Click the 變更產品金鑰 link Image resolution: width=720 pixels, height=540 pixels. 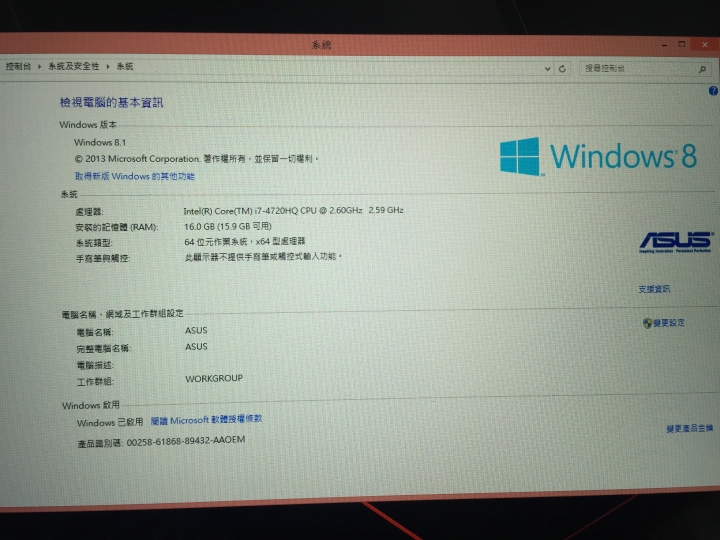[690, 428]
